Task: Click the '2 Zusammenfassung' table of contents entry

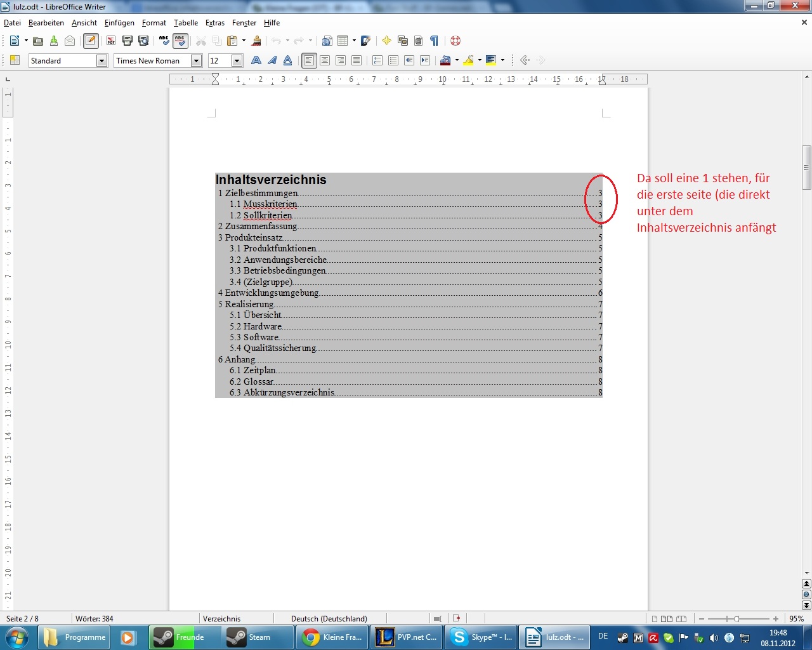Action: coord(261,227)
